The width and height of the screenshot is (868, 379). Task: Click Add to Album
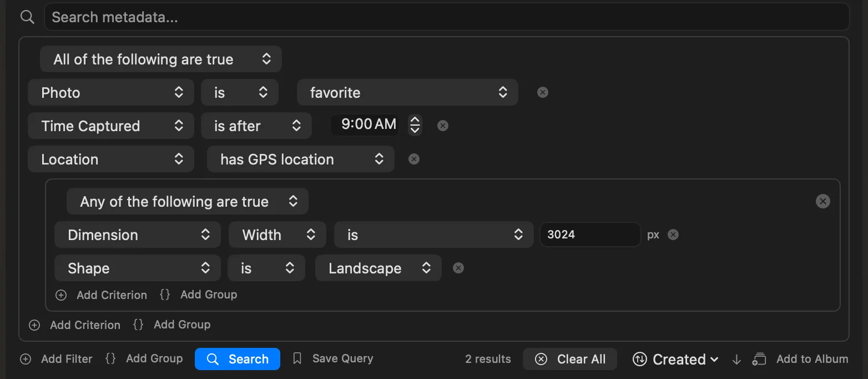coord(800,359)
